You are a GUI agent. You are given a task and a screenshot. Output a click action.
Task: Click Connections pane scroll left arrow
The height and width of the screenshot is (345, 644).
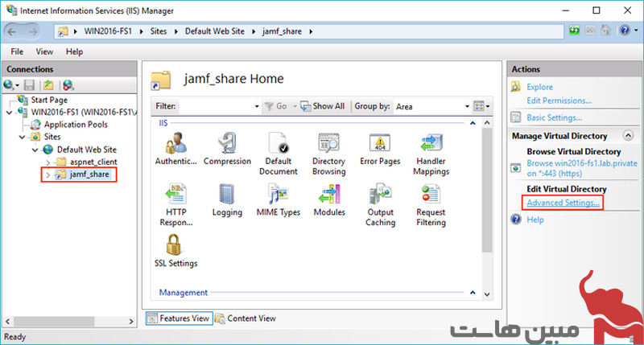click(7, 321)
